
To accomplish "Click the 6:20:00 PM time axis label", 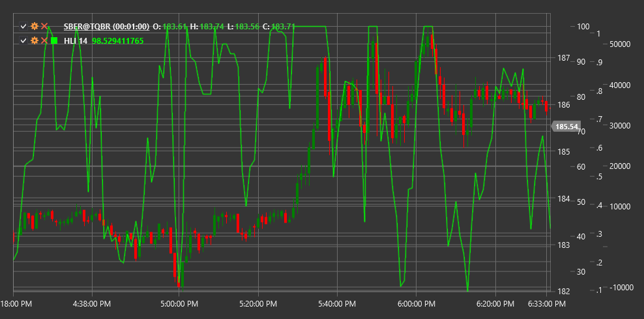I will pyautogui.click(x=495, y=304).
